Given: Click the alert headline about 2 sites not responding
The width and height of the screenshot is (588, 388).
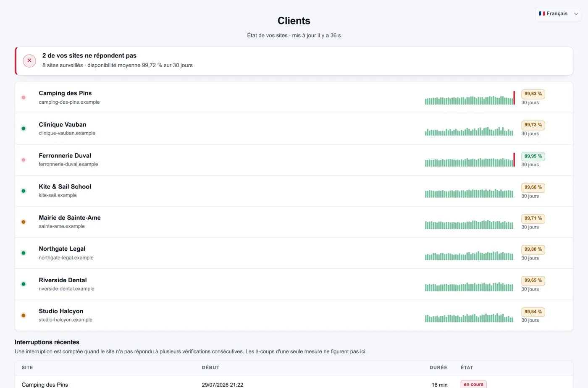Looking at the screenshot, I should tap(89, 55).
